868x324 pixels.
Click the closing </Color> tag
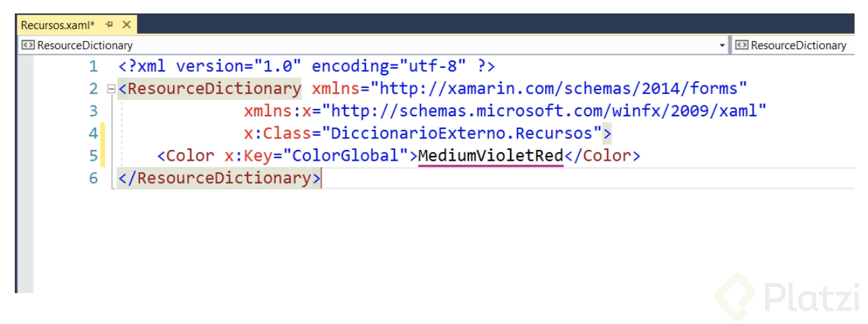click(602, 156)
